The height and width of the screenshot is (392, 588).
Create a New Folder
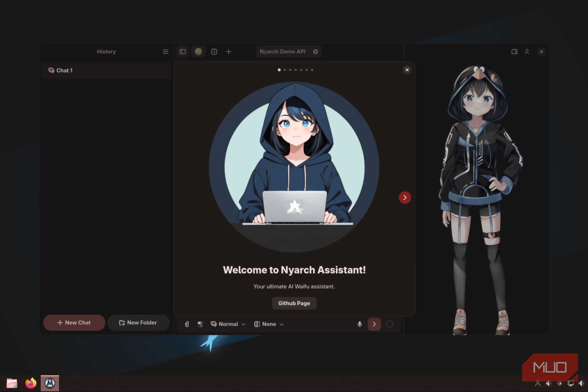click(x=138, y=323)
